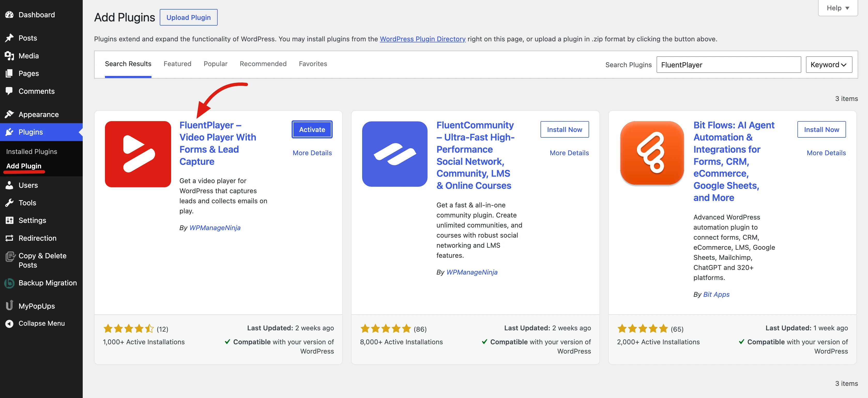
Task: Open the WordPress Plugin Directory link
Action: pos(423,39)
